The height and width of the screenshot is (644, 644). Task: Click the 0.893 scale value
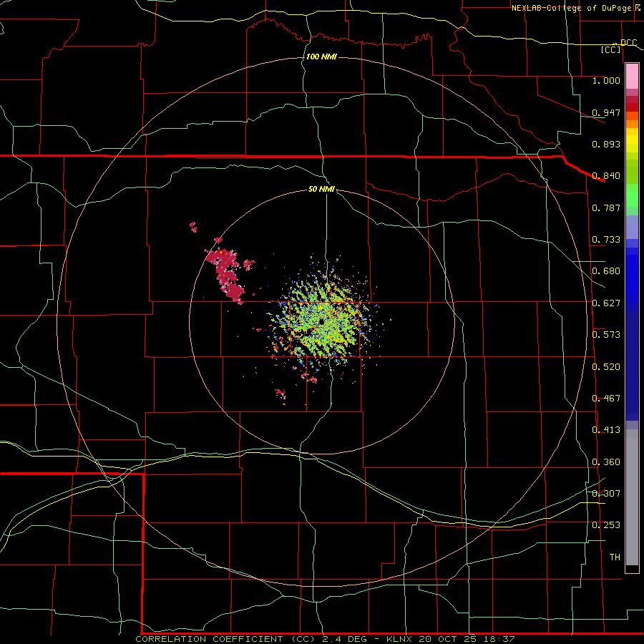(606, 144)
